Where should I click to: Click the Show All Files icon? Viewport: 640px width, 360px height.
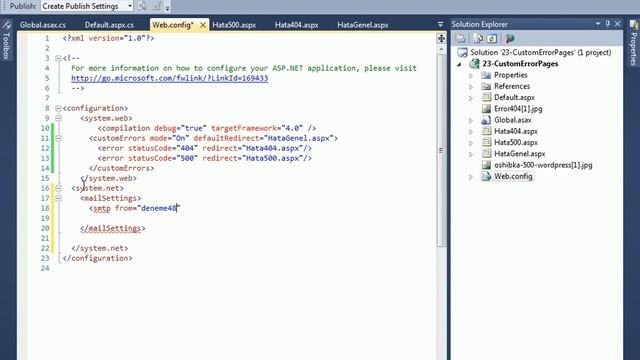pos(478,38)
